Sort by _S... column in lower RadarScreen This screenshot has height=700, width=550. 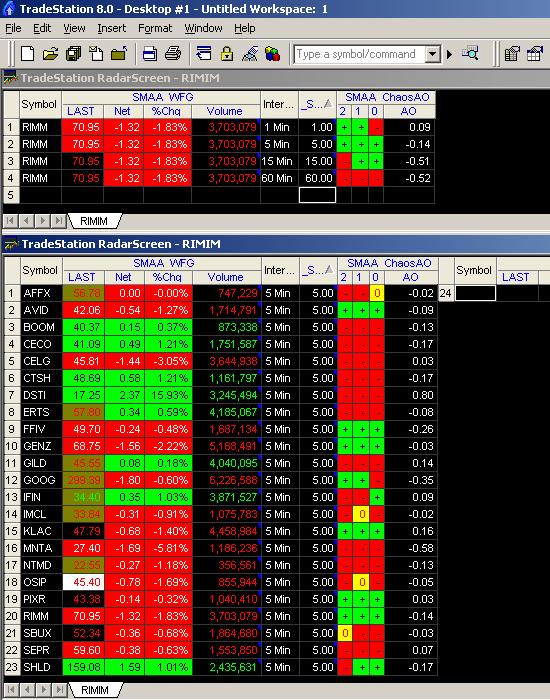click(318, 270)
